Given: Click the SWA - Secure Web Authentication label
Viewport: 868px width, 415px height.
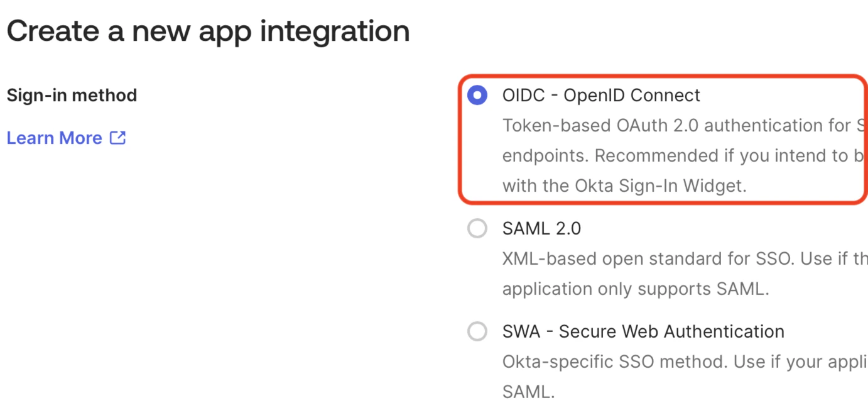Looking at the screenshot, I should (643, 331).
